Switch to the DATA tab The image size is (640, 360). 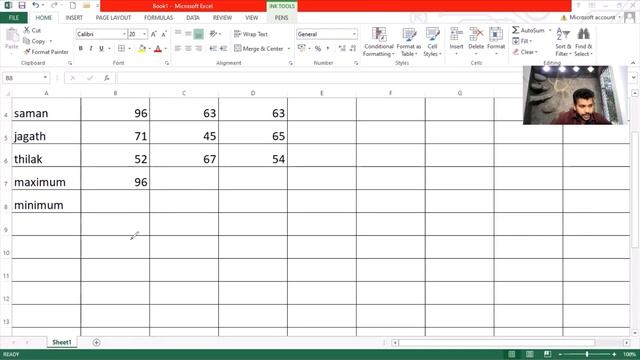click(x=193, y=18)
